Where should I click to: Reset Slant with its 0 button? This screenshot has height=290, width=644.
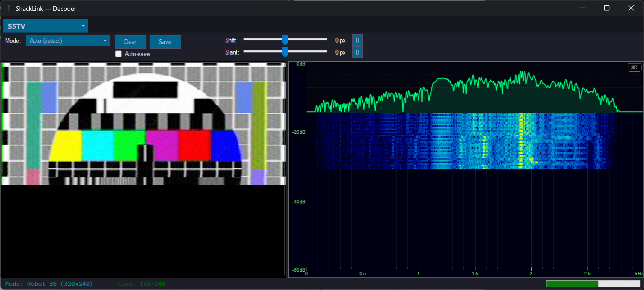tap(357, 52)
